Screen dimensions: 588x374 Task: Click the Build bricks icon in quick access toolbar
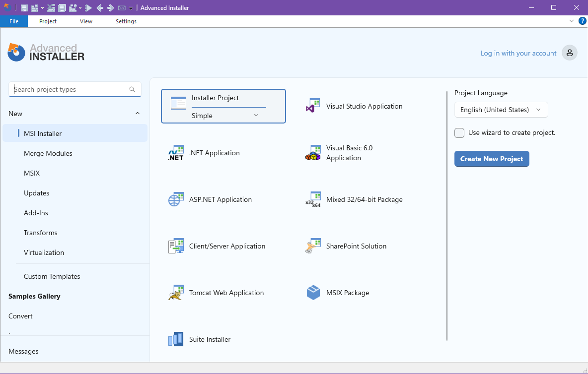[x=35, y=8]
